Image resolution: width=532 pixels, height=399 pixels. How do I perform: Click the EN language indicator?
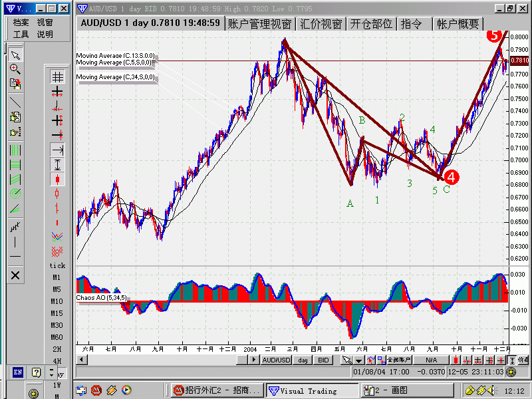[x=18, y=372]
